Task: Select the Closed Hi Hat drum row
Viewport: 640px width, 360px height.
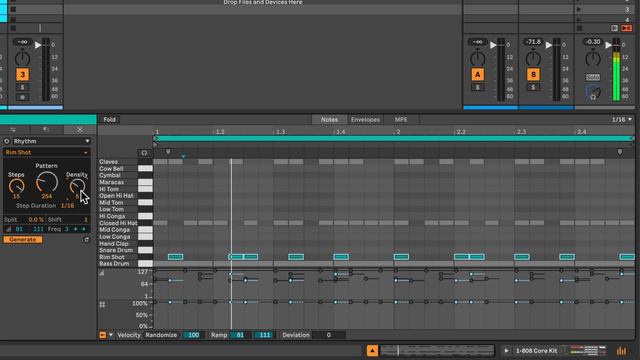Action: [x=125, y=223]
